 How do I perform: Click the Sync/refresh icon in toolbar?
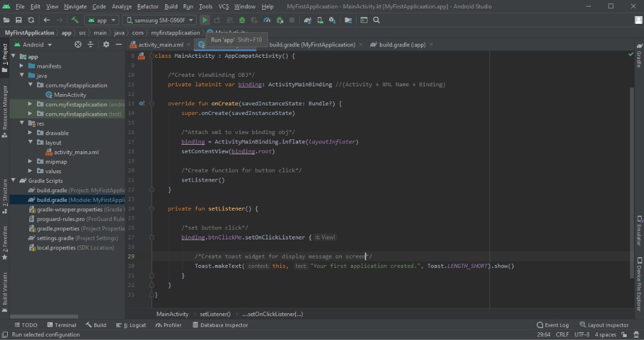click(x=31, y=20)
